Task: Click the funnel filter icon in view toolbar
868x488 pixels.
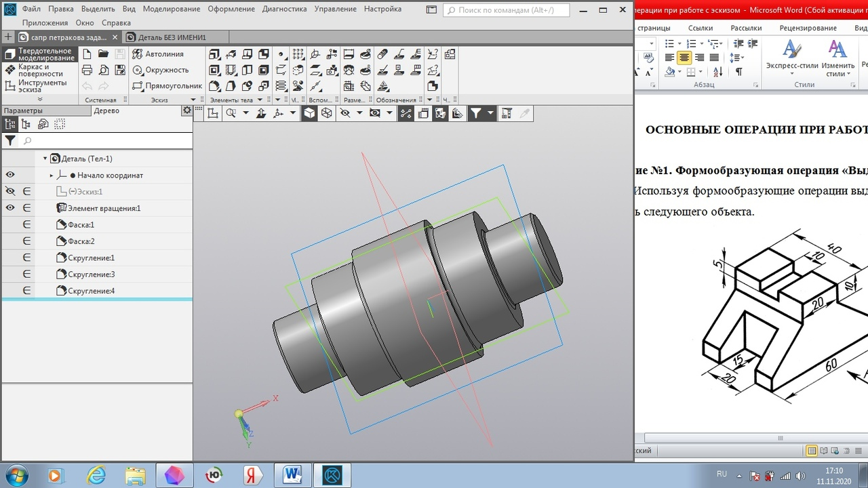Action: pos(476,113)
